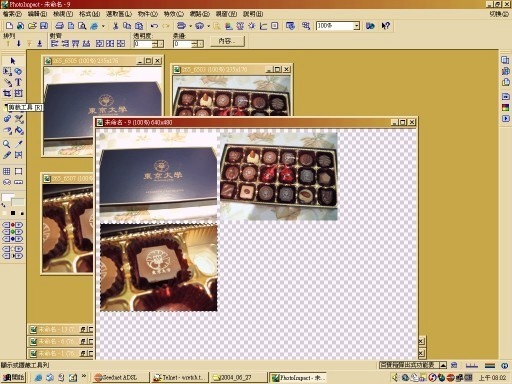Open the 說明 (Help) menu
512x384 pixels.
tap(253, 14)
